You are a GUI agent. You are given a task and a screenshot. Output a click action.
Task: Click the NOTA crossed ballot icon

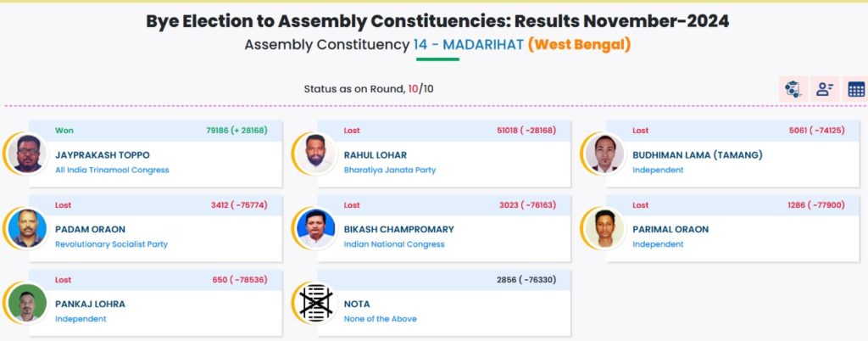(316, 303)
